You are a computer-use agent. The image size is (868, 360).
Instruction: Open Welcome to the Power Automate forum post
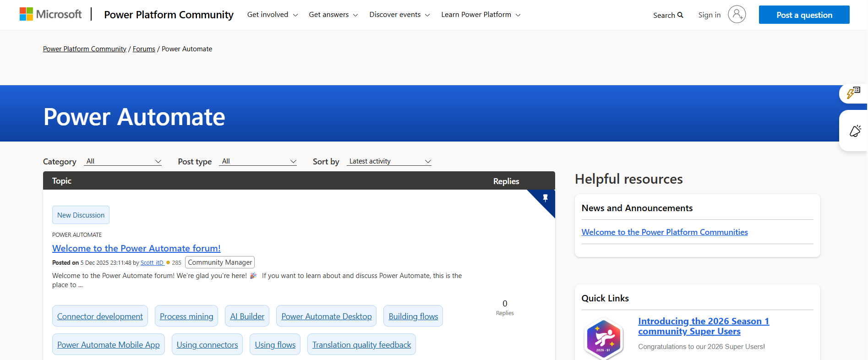click(136, 248)
